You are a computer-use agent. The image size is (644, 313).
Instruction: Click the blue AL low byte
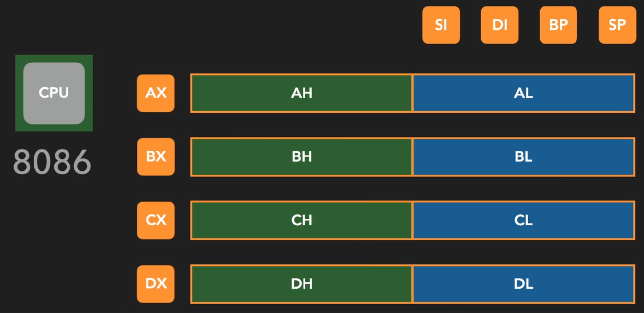tap(523, 93)
